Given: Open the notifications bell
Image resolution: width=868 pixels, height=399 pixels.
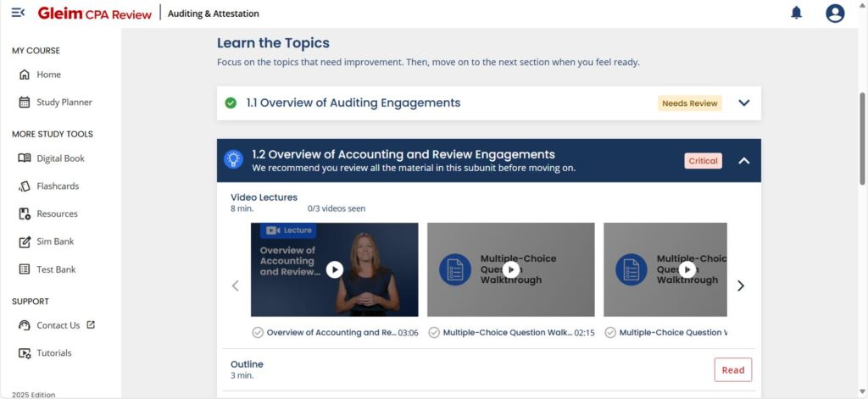Looking at the screenshot, I should click(x=796, y=13).
